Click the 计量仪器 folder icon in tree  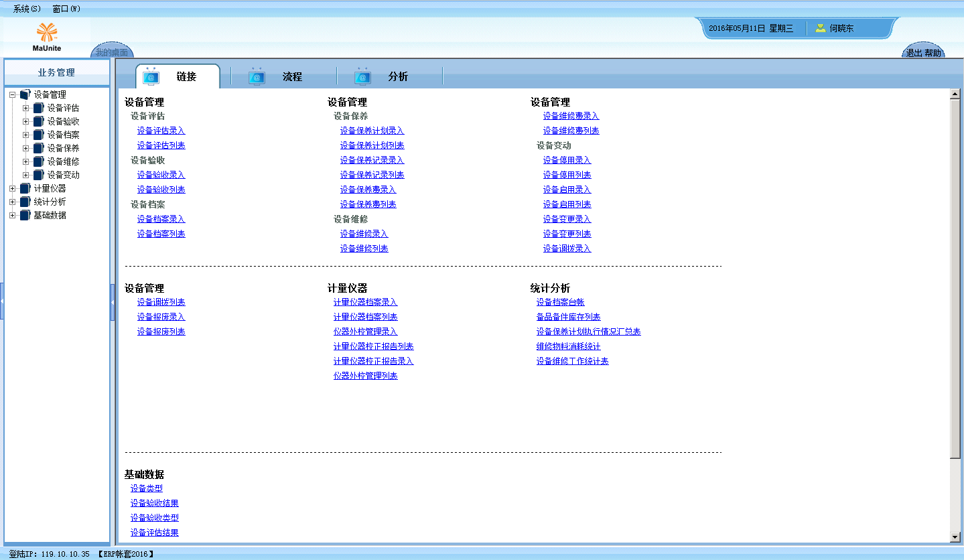pyautogui.click(x=25, y=189)
